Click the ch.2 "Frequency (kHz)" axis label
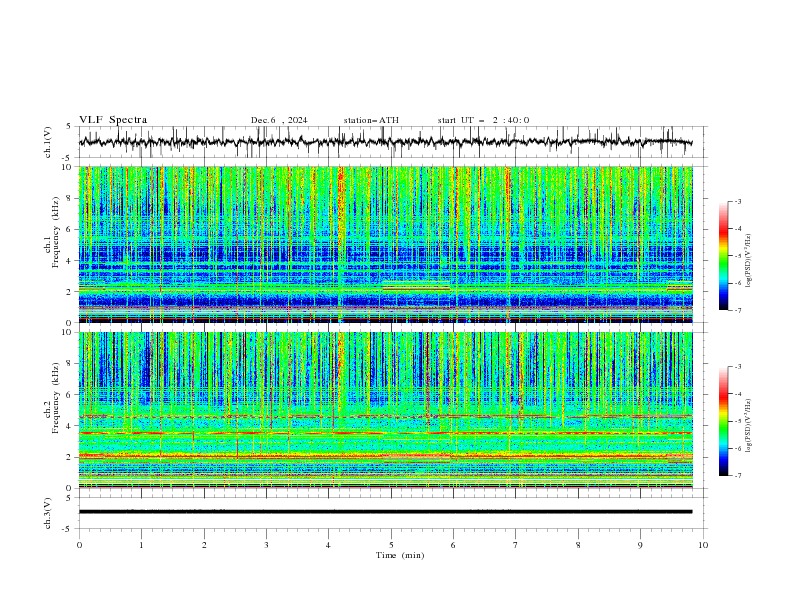The width and height of the screenshot is (792, 612). [56, 398]
